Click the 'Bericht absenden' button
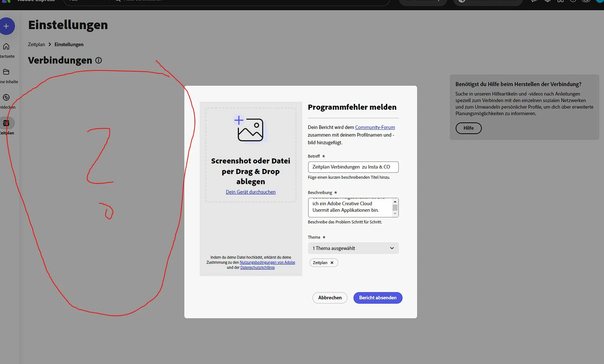 point(378,298)
